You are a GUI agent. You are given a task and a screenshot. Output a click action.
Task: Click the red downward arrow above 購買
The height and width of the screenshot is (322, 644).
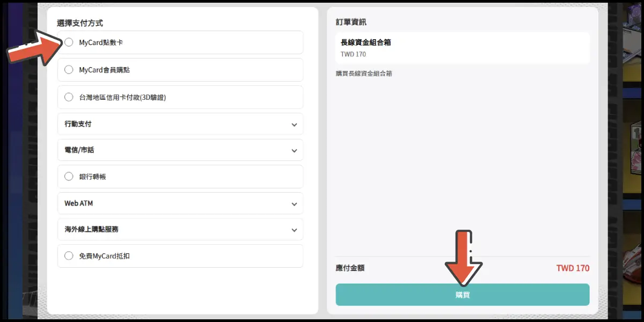pos(463,258)
